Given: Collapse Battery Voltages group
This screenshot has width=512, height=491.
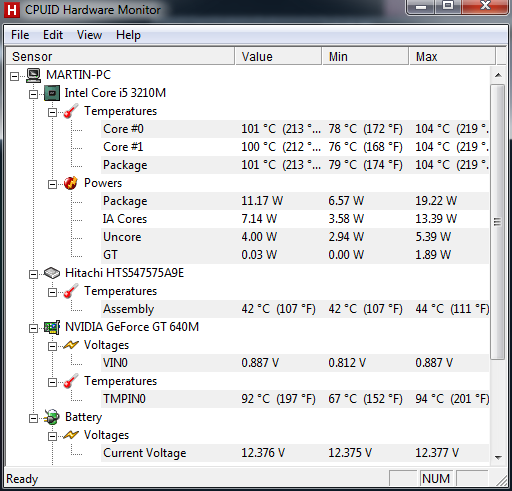Looking at the screenshot, I should point(52,437).
